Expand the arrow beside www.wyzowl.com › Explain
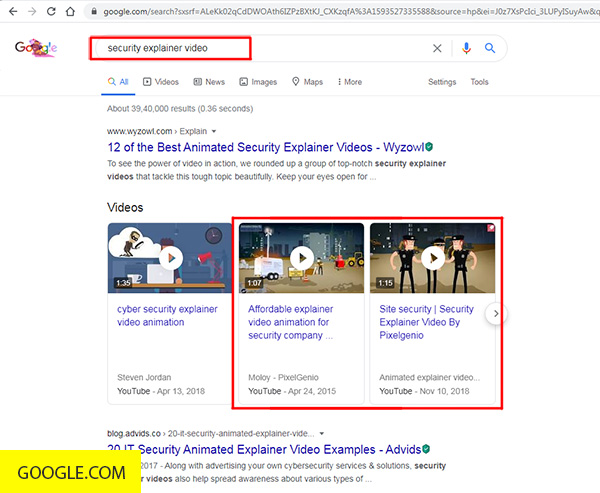This screenshot has height=493, width=600. 214,131
